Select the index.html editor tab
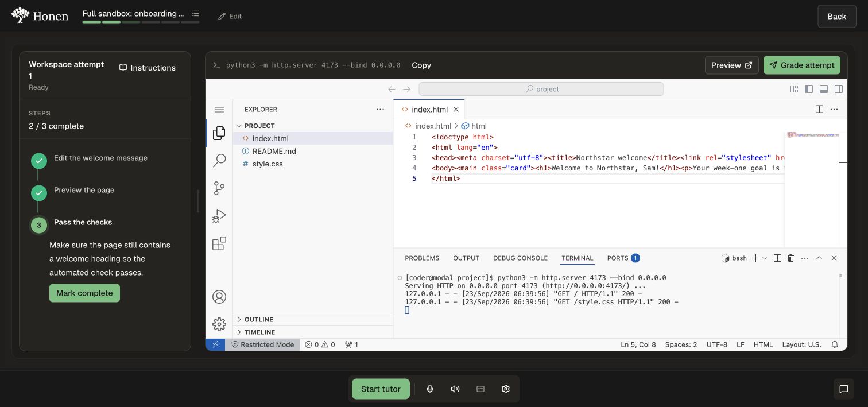Viewport: 868px width, 407px height. [x=429, y=109]
